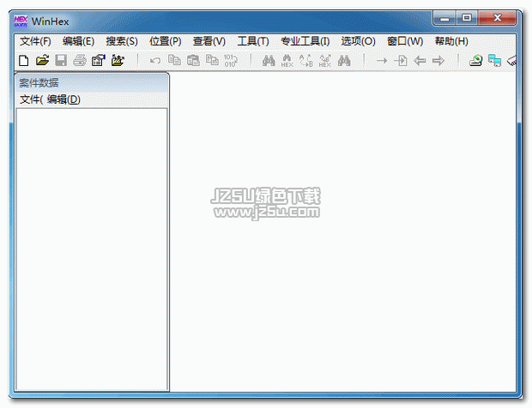Screen dimensions: 532x408
Task: Click the Forward hollow right-arrow icon
Action: pyautogui.click(x=438, y=61)
